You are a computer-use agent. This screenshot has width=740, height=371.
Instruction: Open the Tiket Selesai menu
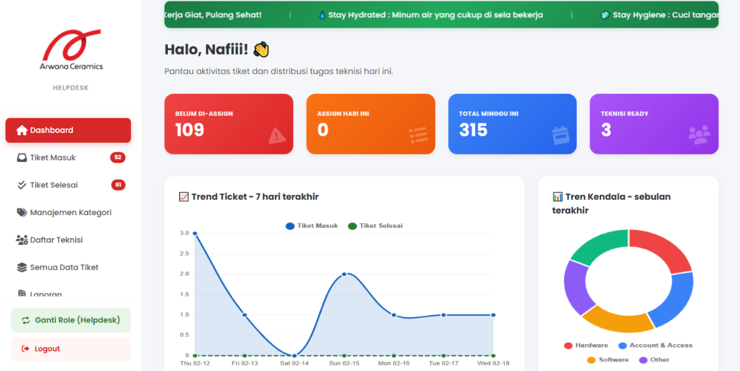[x=68, y=185]
